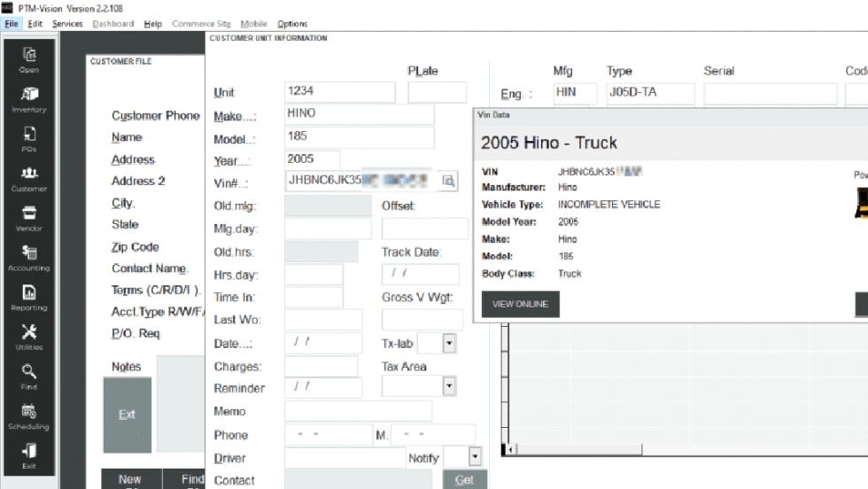Click the left arrow of horizontal scrollbar
This screenshot has width=868, height=489.
pos(508,451)
